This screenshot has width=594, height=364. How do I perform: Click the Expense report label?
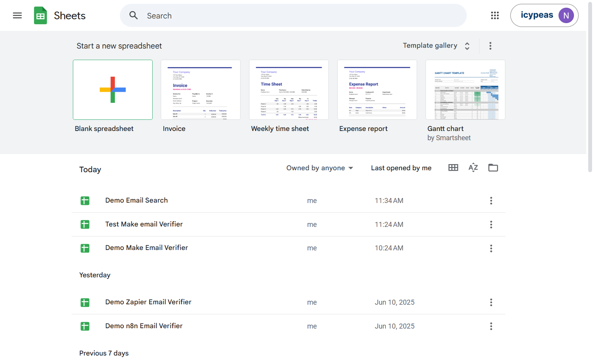[363, 129]
